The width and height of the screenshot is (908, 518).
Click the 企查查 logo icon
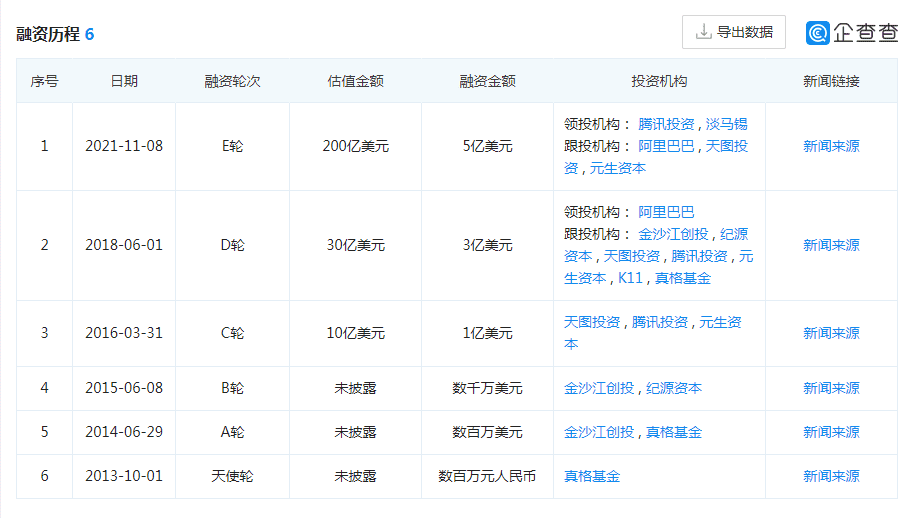[818, 33]
